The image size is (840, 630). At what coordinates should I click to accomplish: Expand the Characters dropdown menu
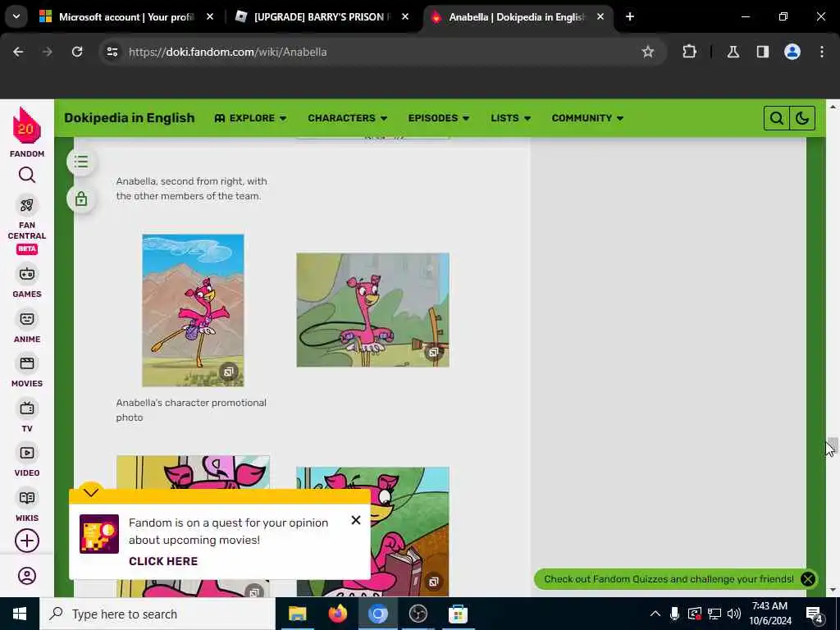click(347, 118)
